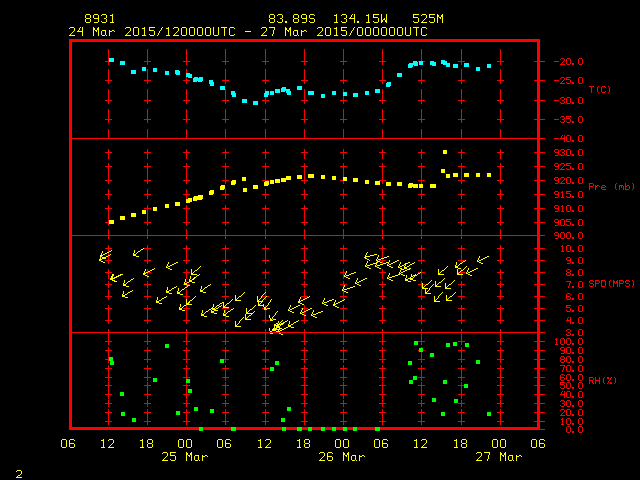Select the 7.0 wind speed tick label
The width and height of the screenshot is (640, 480).
coord(574,284)
